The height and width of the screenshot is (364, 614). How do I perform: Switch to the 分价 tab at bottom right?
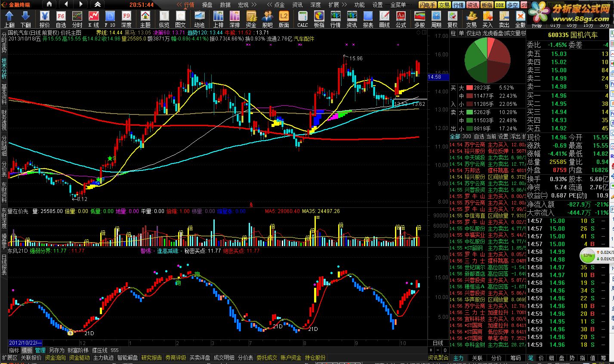pyautogui.click(x=496, y=358)
